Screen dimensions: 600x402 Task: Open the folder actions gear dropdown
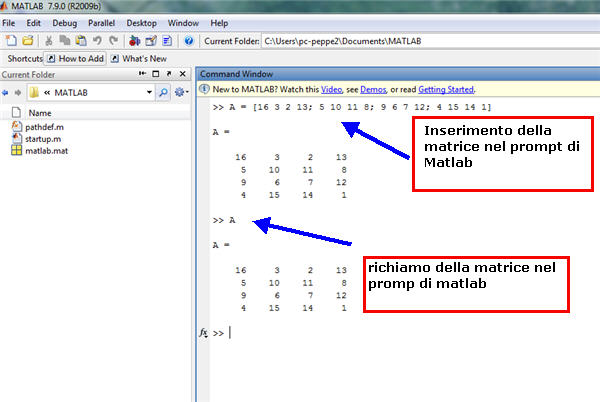point(181,92)
